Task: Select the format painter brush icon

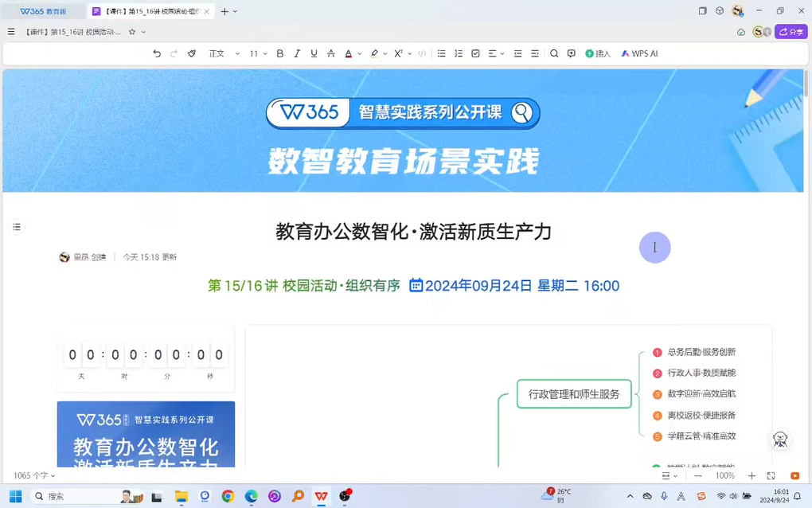Action: click(x=192, y=53)
